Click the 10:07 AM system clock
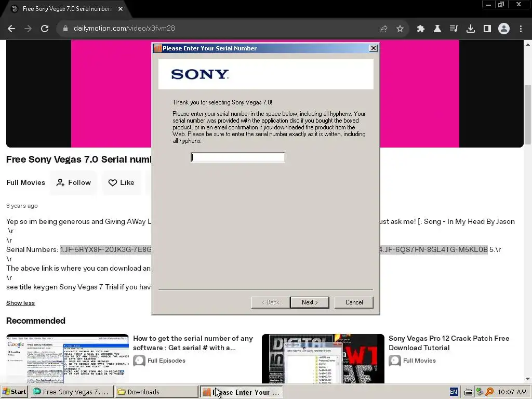 (x=512, y=392)
